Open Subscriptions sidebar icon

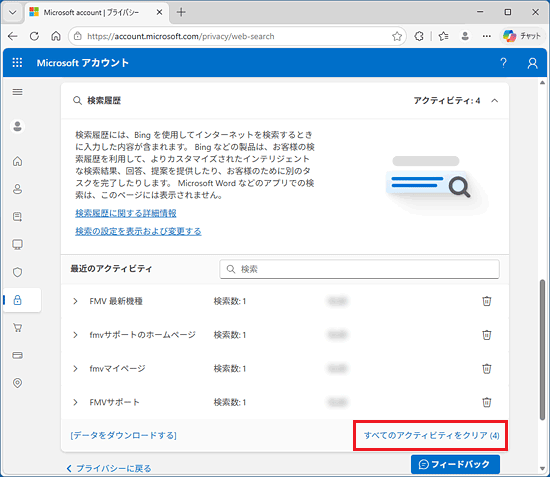[17, 217]
